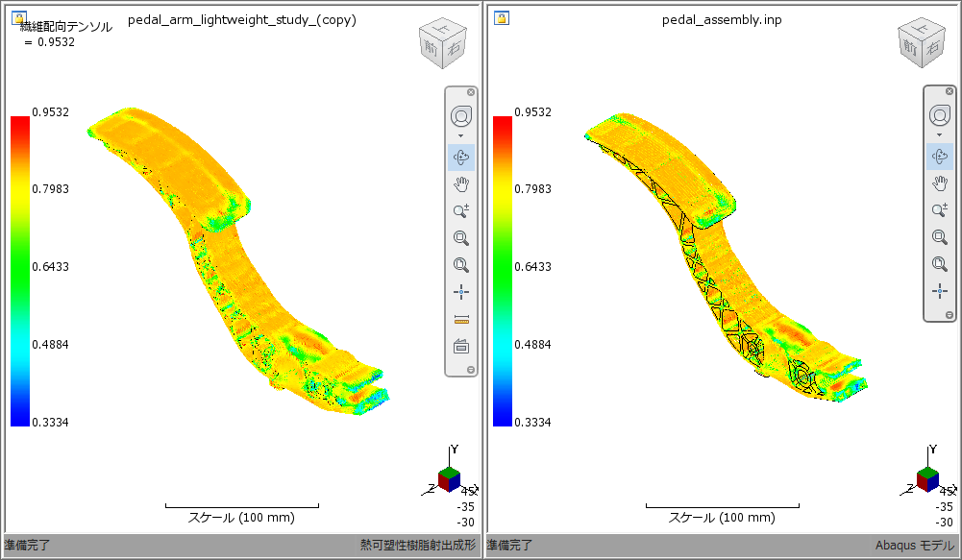Click Abaqus モデル in right status bar
962x560 pixels.
915,545
